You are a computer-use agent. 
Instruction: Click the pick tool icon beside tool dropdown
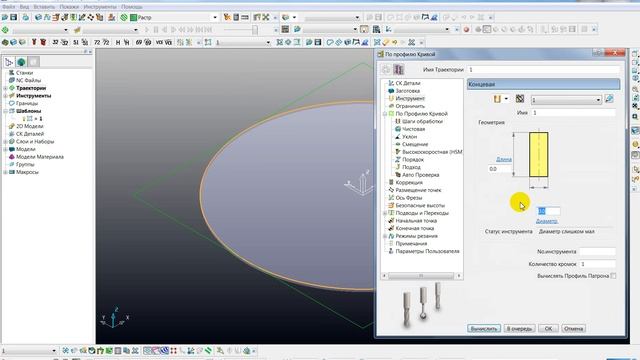[x=609, y=99]
